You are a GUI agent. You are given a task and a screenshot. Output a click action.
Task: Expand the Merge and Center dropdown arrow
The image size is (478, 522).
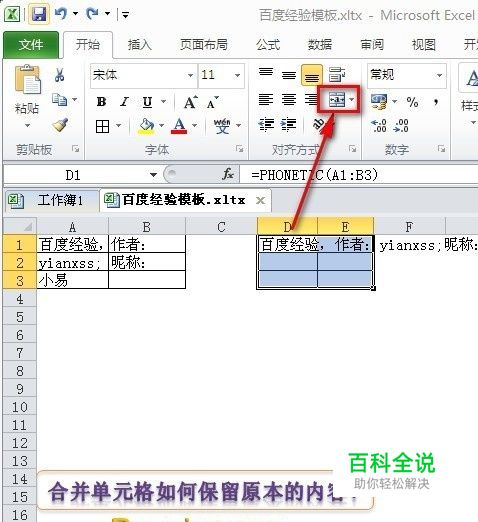[x=352, y=99]
